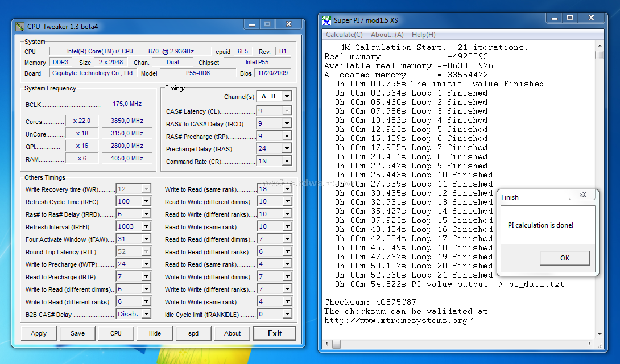Open Write to Write (same rank) dropdown

(287, 301)
